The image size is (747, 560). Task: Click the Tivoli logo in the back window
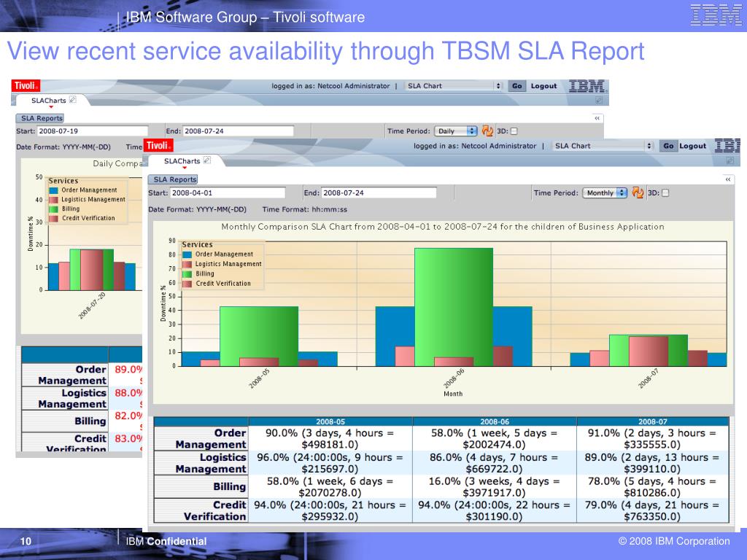pos(26,86)
